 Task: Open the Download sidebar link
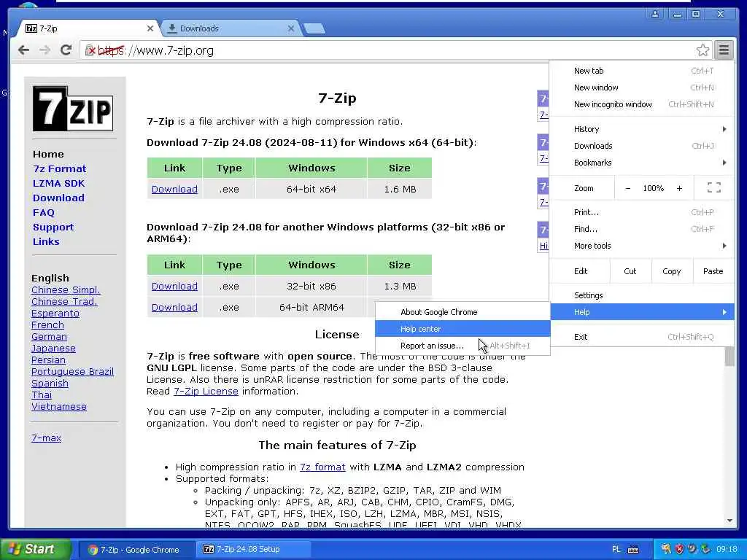[58, 198]
